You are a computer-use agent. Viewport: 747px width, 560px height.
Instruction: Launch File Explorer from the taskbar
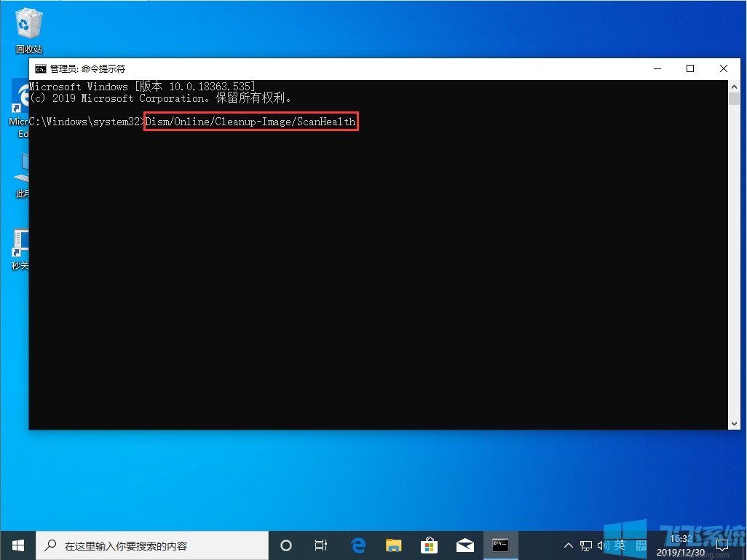tap(393, 545)
